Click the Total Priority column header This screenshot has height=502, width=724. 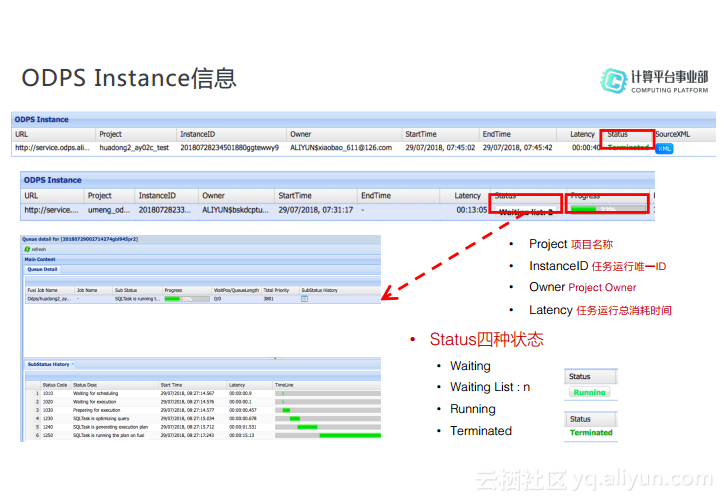pos(281,290)
